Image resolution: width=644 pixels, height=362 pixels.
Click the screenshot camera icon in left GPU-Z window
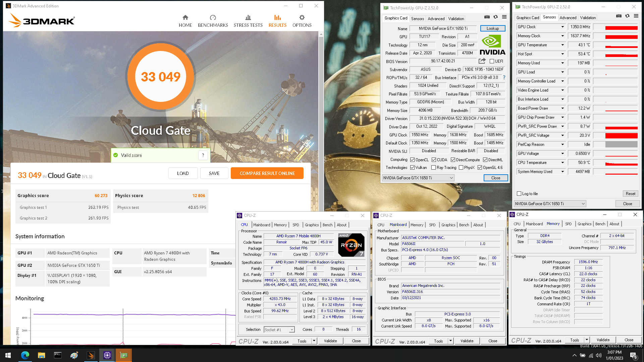pos(487,17)
